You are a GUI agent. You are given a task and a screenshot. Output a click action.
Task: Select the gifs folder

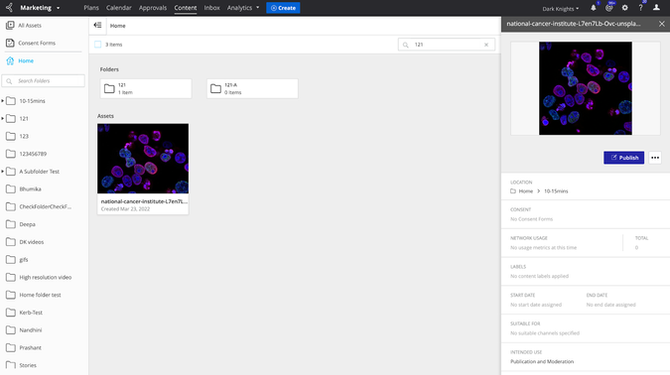(x=24, y=260)
